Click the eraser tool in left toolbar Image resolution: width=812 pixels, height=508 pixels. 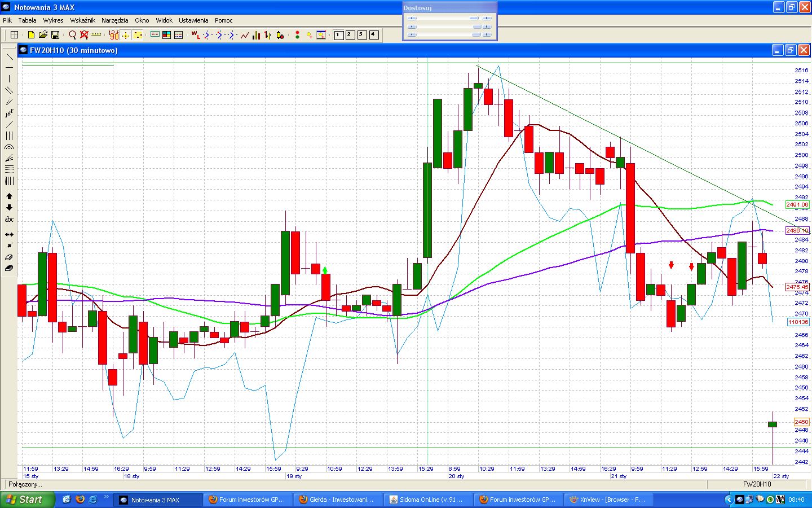pyautogui.click(x=9, y=257)
